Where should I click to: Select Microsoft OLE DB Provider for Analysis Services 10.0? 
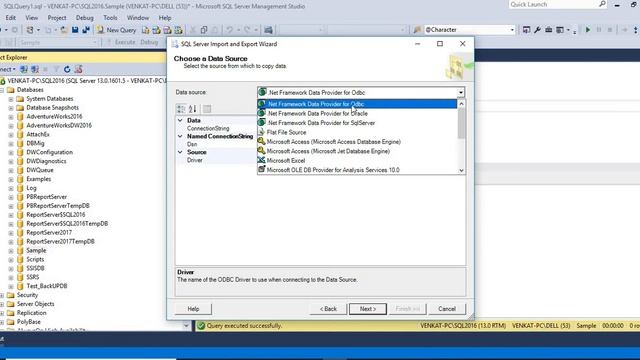(x=357, y=170)
